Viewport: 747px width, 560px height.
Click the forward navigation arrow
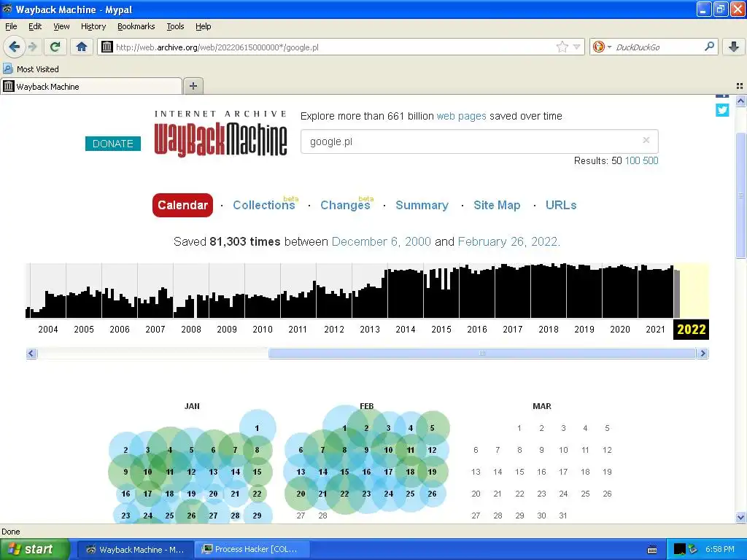pyautogui.click(x=32, y=47)
